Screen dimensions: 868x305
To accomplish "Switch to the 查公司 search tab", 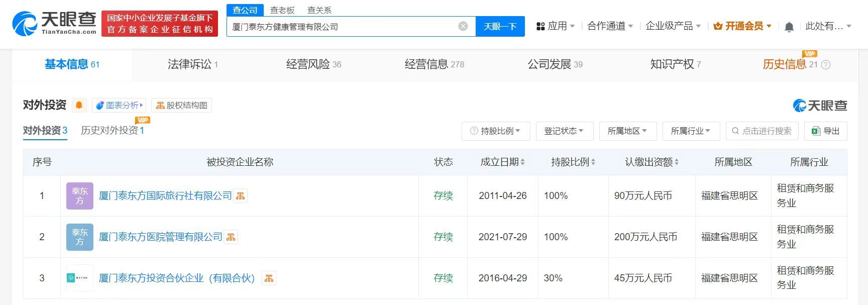I will [245, 10].
